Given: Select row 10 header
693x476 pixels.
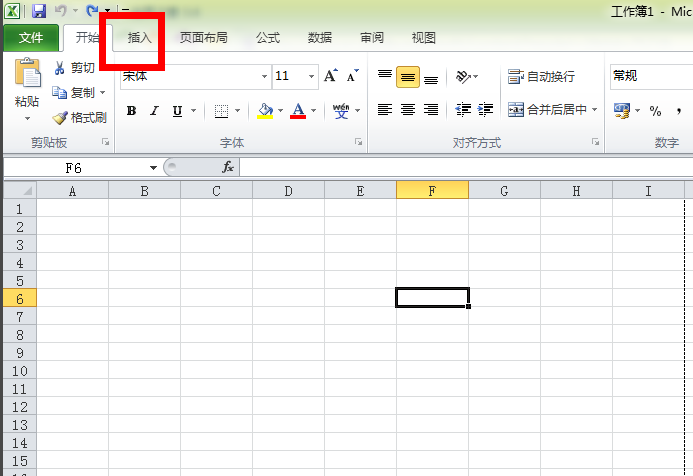Looking at the screenshot, I should [20, 371].
